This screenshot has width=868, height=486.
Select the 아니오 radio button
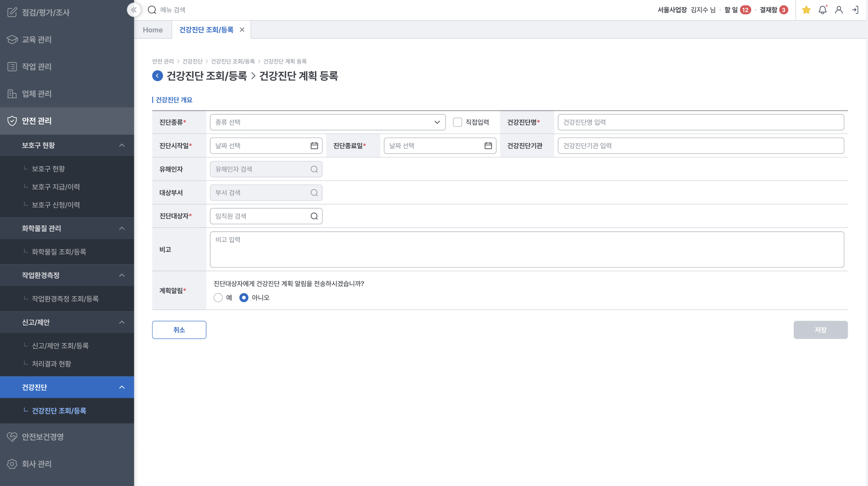pos(244,298)
